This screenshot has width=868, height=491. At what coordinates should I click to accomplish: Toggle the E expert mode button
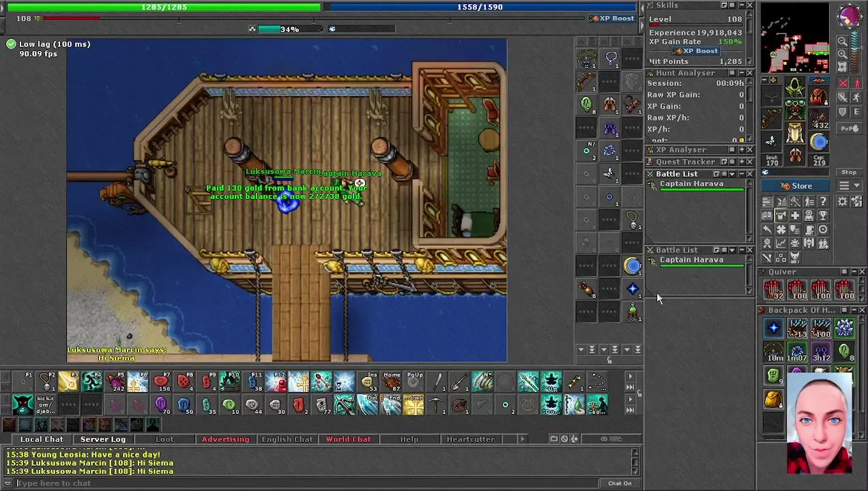[857, 112]
